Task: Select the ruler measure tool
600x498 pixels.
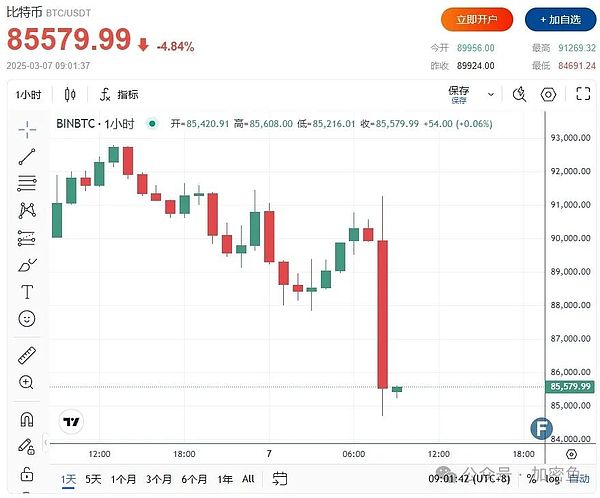Action: 27,355
